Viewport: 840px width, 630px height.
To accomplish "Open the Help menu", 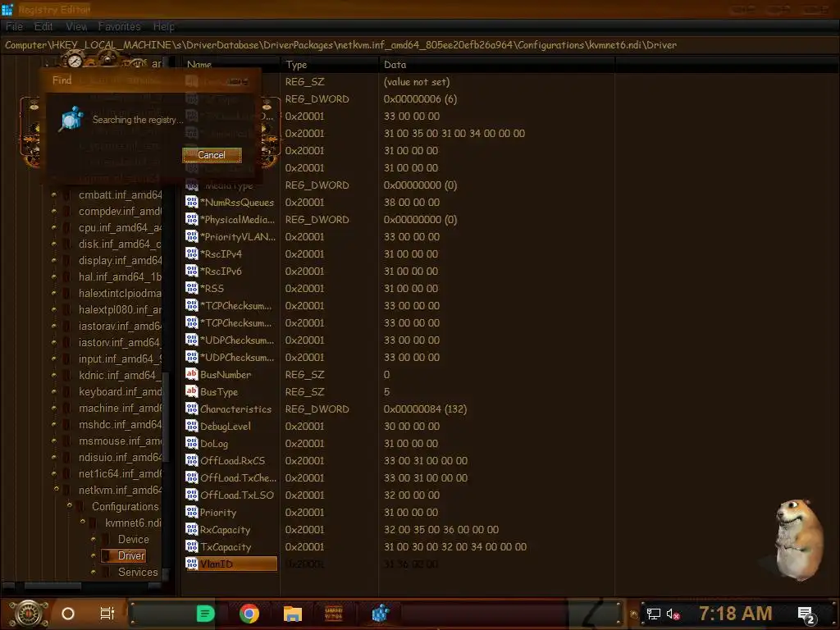I will pos(164,26).
